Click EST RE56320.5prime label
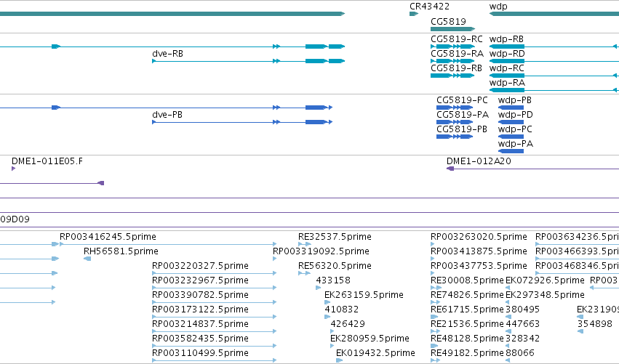 click(335, 266)
